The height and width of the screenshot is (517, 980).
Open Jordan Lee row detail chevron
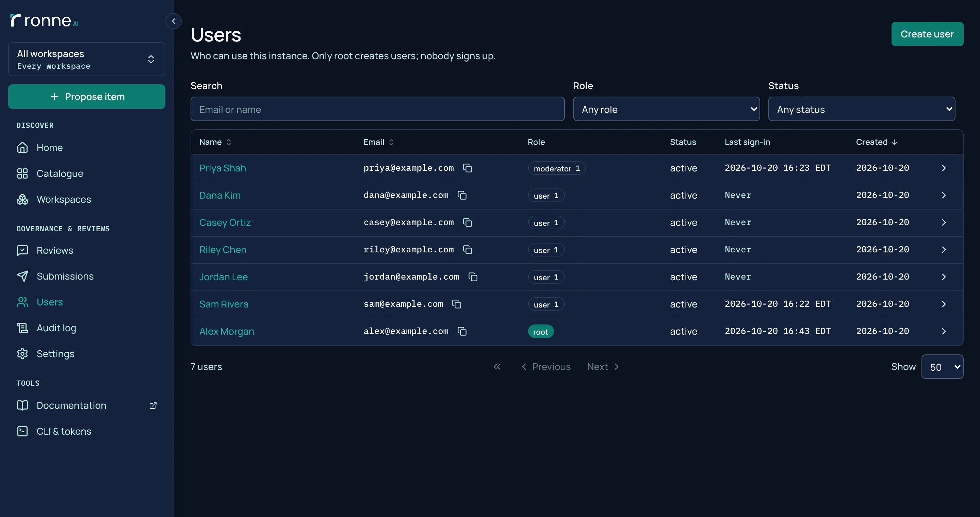944,277
